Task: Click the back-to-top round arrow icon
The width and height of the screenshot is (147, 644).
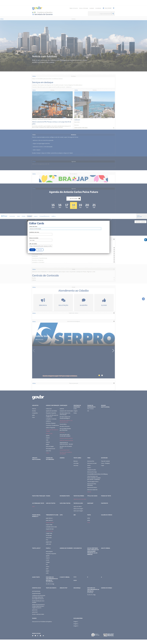Action: [x=143, y=299]
